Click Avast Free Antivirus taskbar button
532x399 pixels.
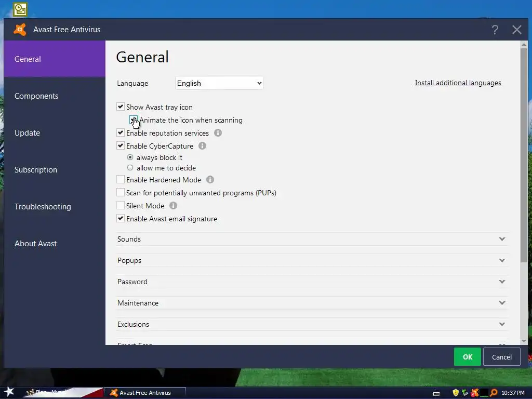[x=145, y=393]
